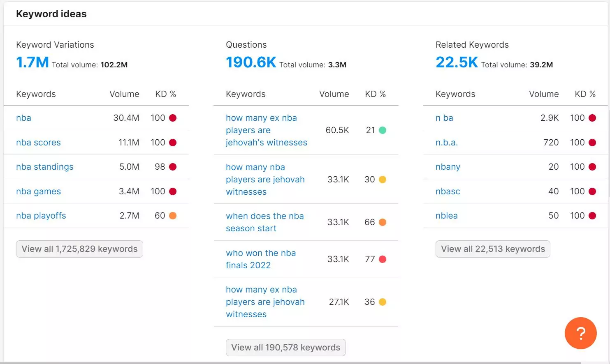
Task: Open when does the nba season start
Action: [x=264, y=222]
